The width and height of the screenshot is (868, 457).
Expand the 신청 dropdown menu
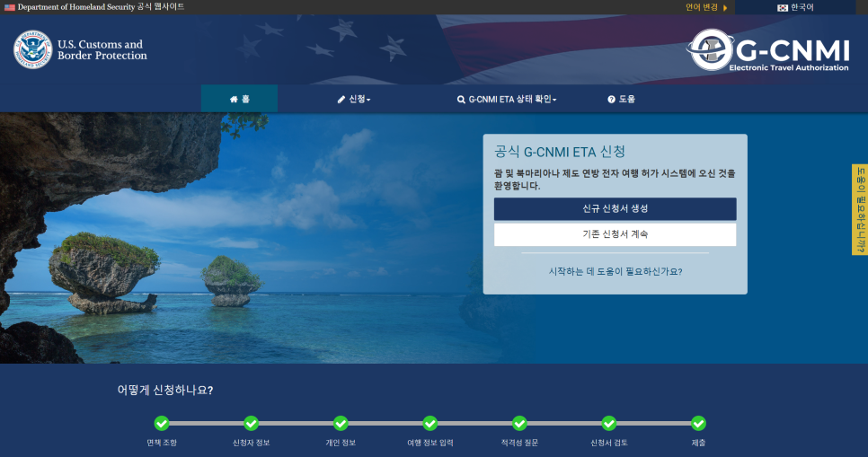point(353,99)
